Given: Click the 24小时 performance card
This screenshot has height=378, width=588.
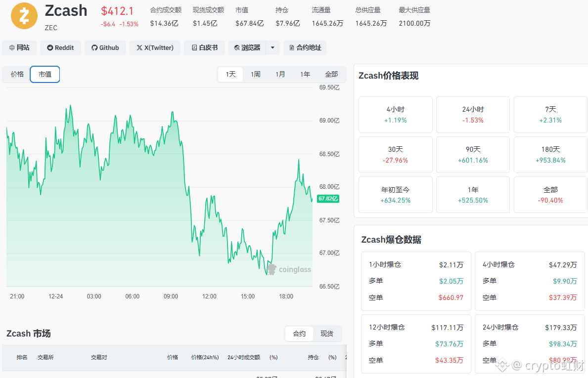Looking at the screenshot, I should (473, 115).
